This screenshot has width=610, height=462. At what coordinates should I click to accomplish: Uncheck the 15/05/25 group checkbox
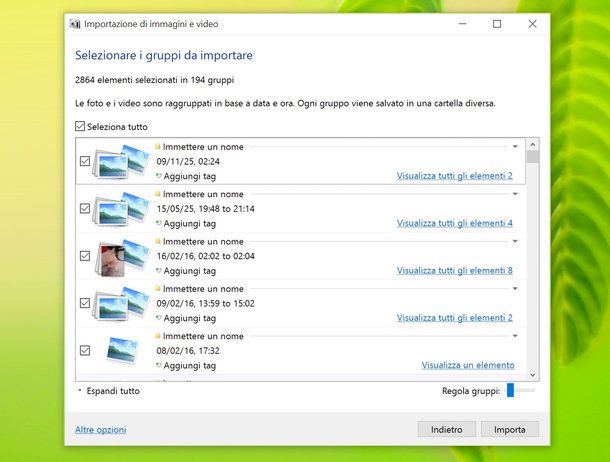tap(85, 209)
